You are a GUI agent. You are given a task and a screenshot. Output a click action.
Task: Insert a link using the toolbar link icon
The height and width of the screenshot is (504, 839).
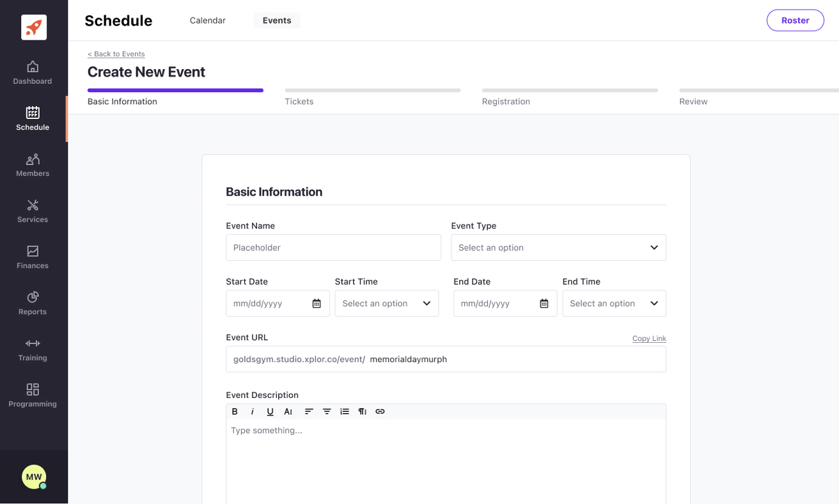pos(380,412)
